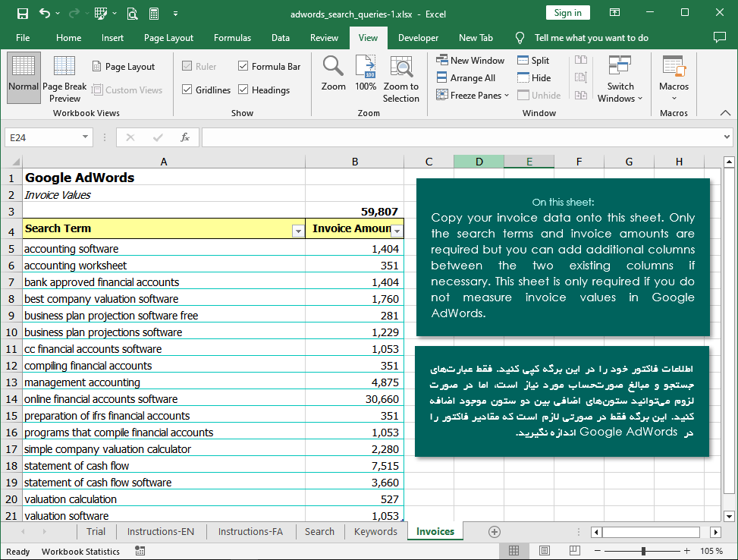Toggle the Headings checkbox

(x=243, y=90)
